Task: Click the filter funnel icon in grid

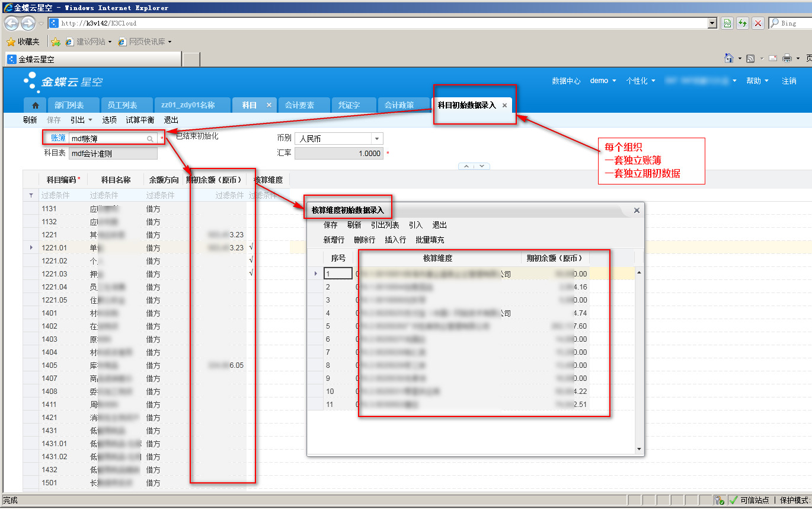Action: click(x=31, y=195)
